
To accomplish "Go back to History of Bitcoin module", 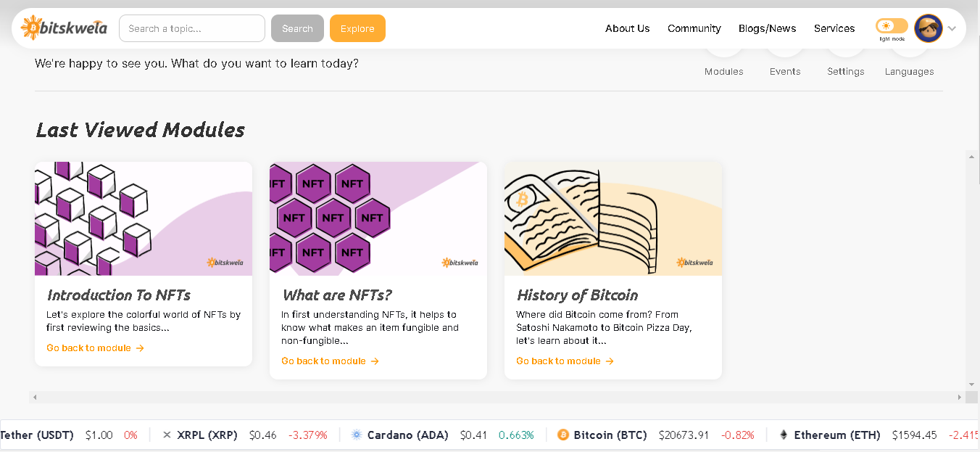I will click(x=565, y=361).
